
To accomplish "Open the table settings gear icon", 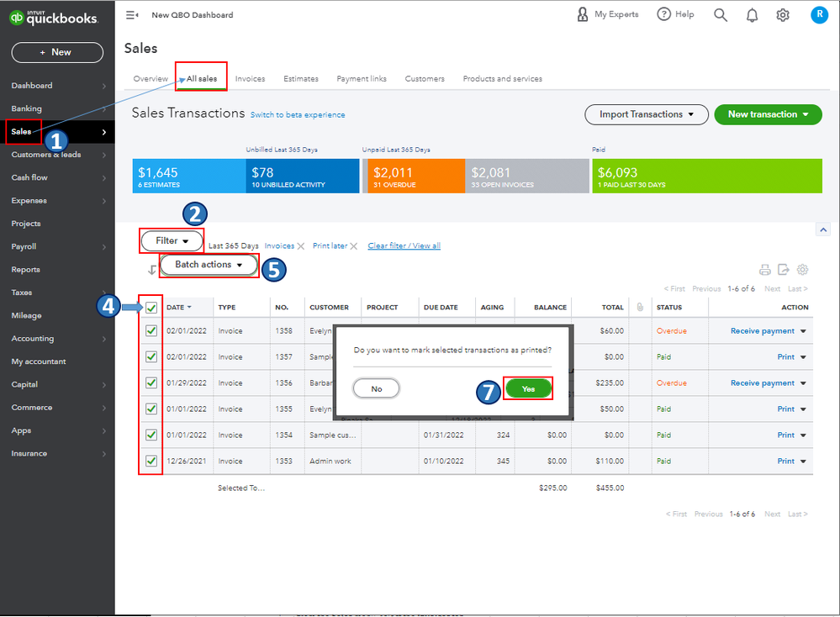I will point(802,269).
